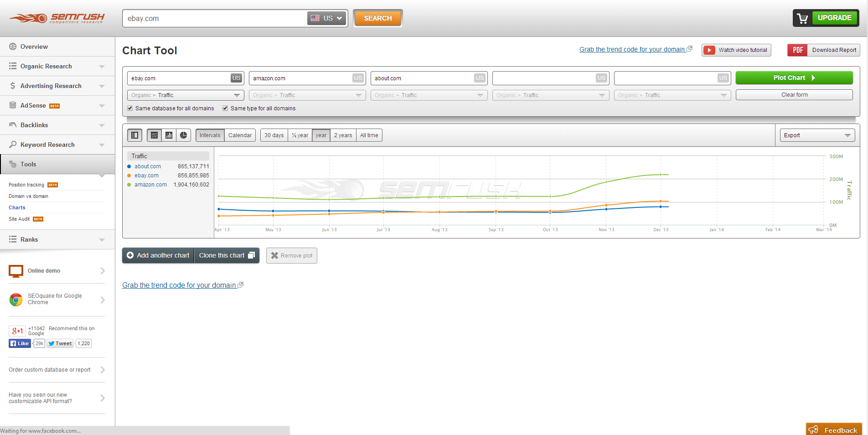868x435 pixels.
Task: Click the video play icon
Action: [709, 50]
